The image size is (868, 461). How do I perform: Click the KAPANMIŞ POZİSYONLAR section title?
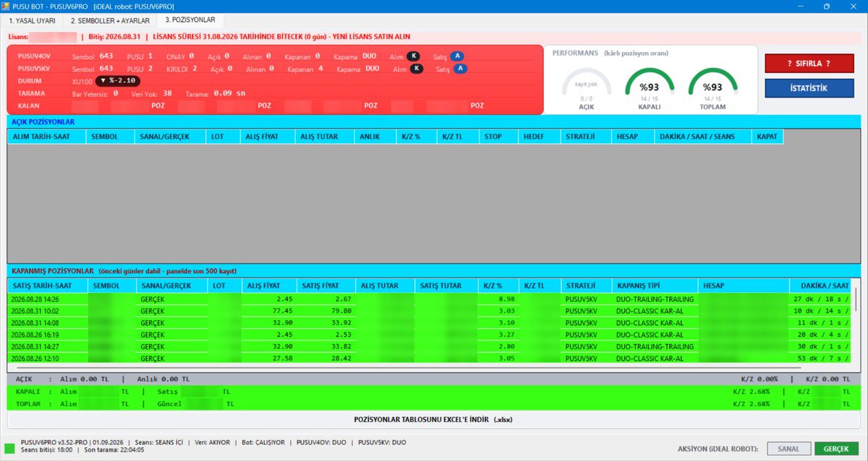(51, 270)
